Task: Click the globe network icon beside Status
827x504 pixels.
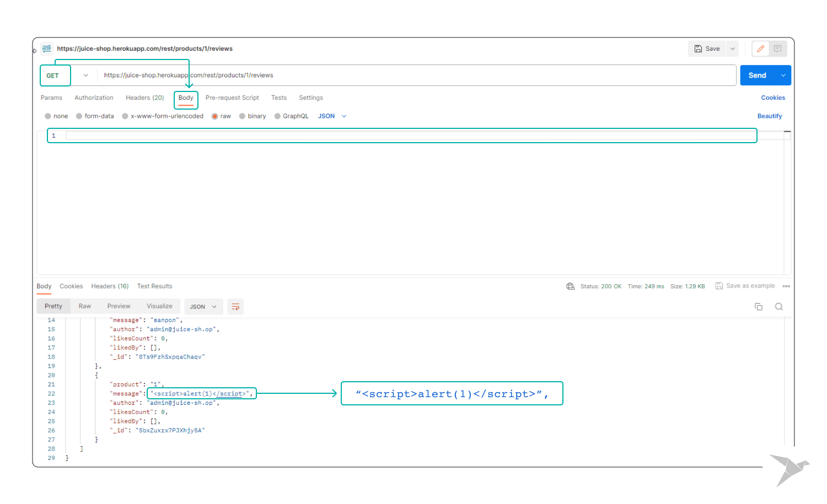Action: pyautogui.click(x=570, y=286)
